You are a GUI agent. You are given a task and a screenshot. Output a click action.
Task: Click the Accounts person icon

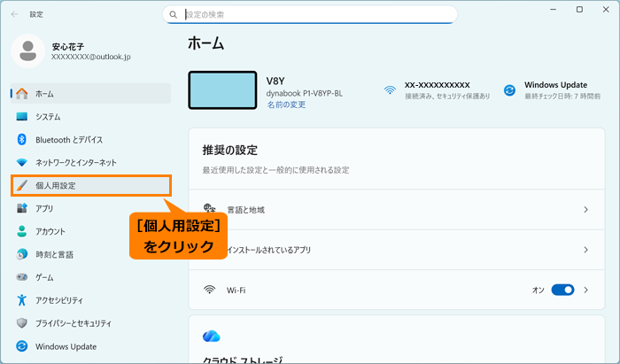click(x=22, y=231)
